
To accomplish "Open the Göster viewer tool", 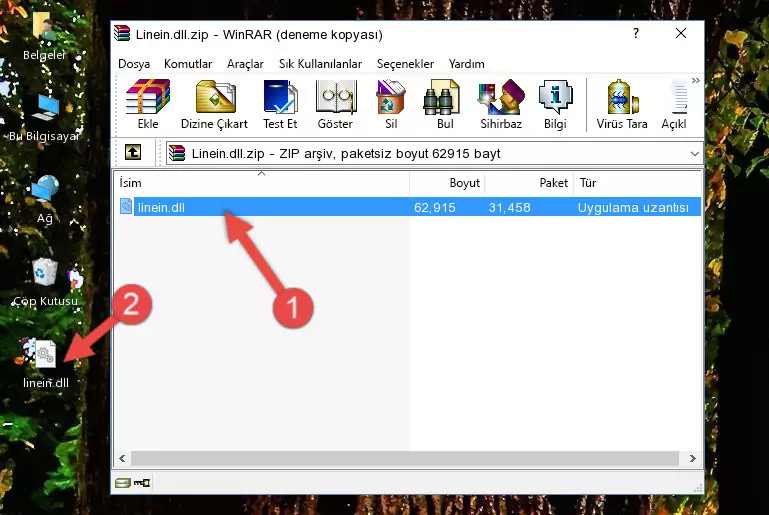I will (335, 104).
